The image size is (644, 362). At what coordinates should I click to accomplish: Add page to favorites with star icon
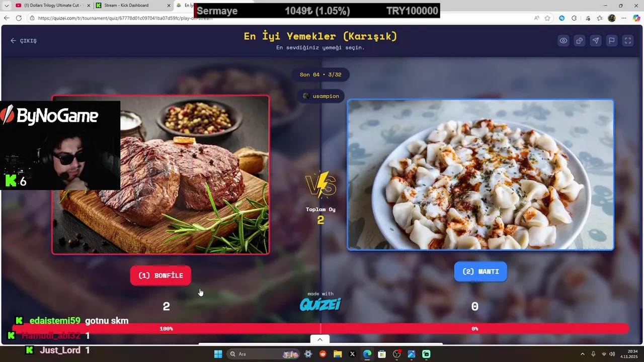[x=547, y=18]
